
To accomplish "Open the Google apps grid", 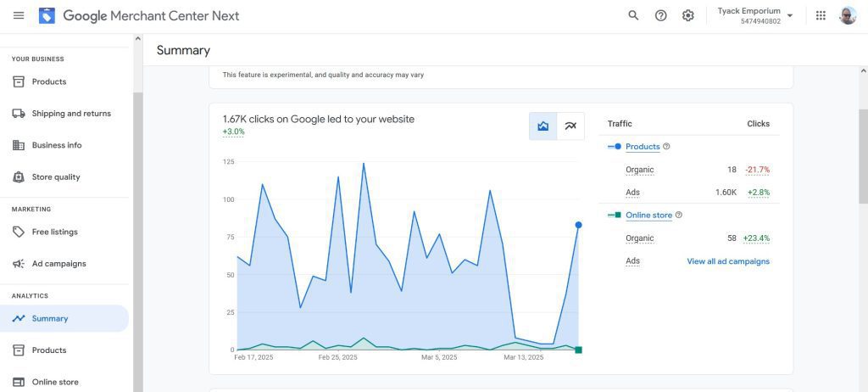I will click(821, 15).
